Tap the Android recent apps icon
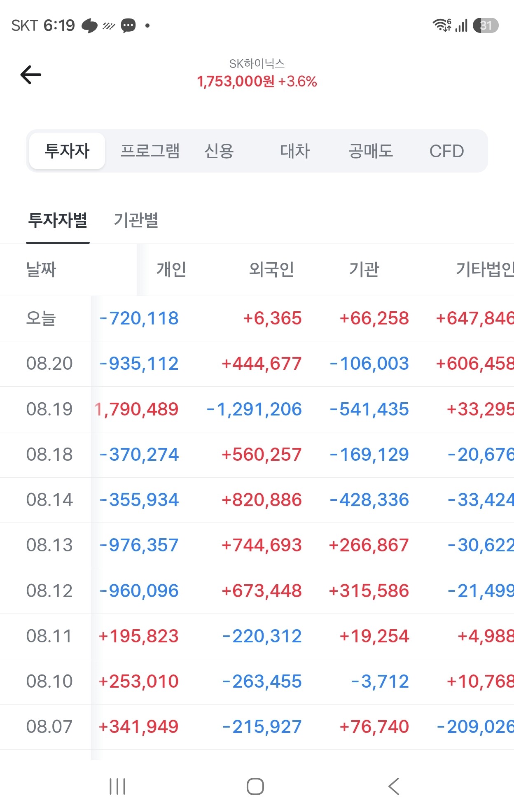 point(117,786)
